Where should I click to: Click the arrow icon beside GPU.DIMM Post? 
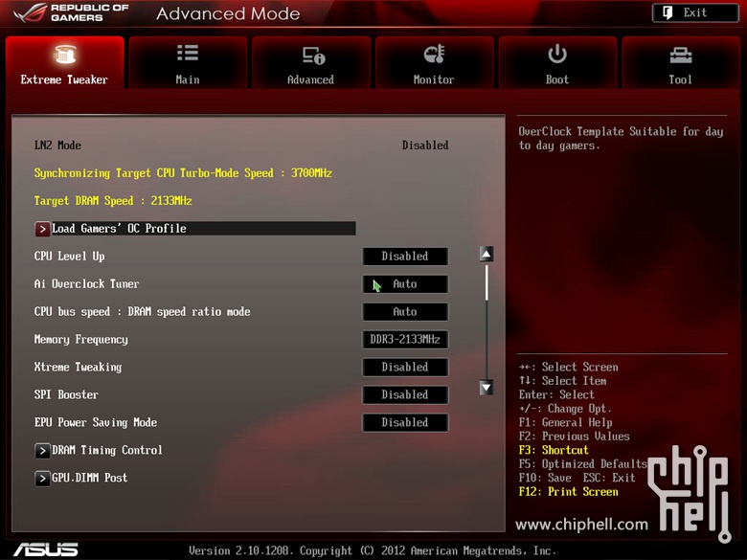[42, 478]
